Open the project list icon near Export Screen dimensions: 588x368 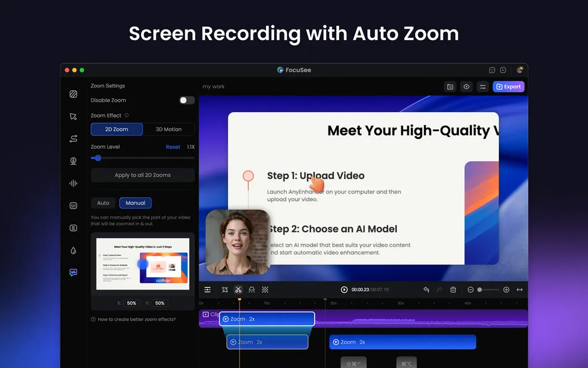click(x=450, y=87)
